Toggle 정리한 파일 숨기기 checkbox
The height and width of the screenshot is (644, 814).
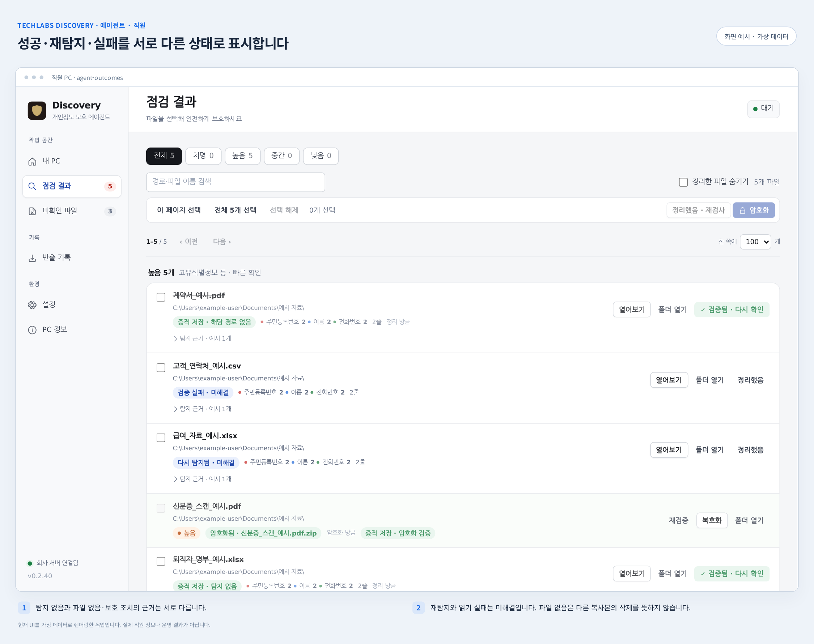pos(683,182)
